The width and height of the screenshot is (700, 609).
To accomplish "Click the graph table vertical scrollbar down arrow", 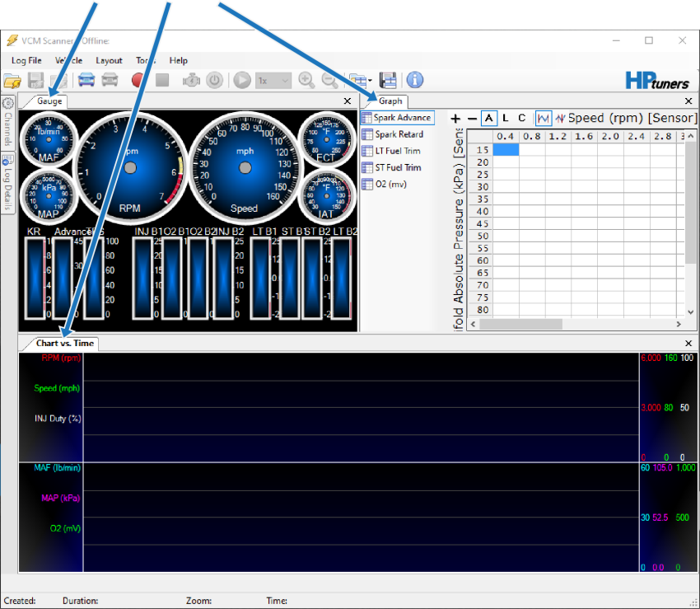I will click(x=691, y=312).
